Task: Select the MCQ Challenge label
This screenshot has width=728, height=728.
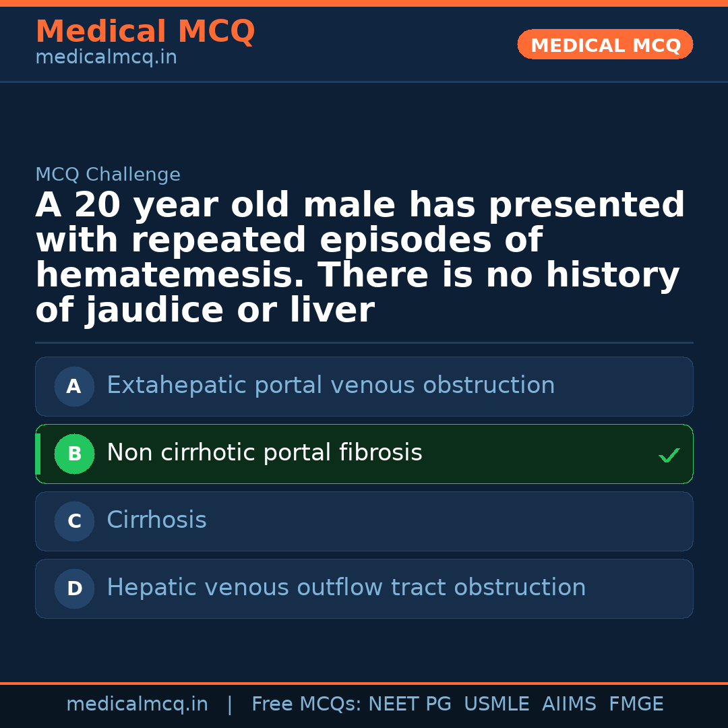Action: click(108, 175)
